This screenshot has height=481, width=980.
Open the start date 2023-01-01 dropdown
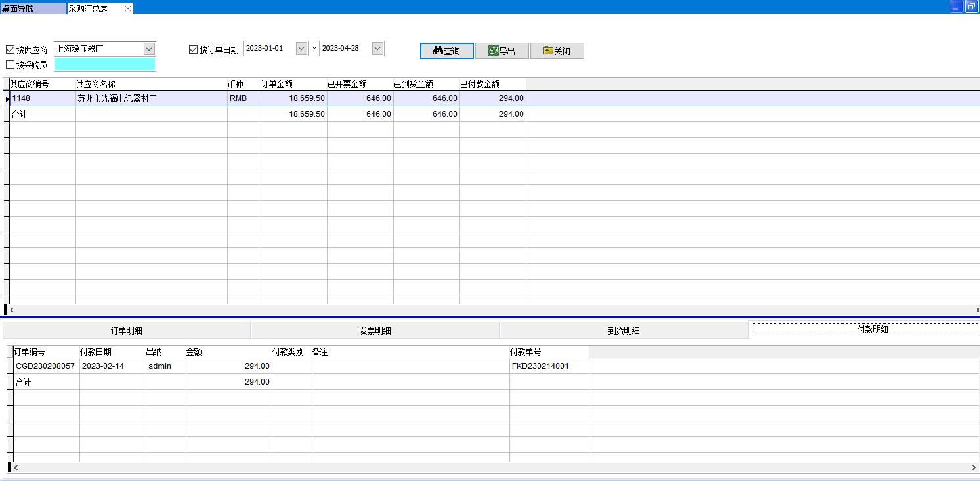pos(301,49)
